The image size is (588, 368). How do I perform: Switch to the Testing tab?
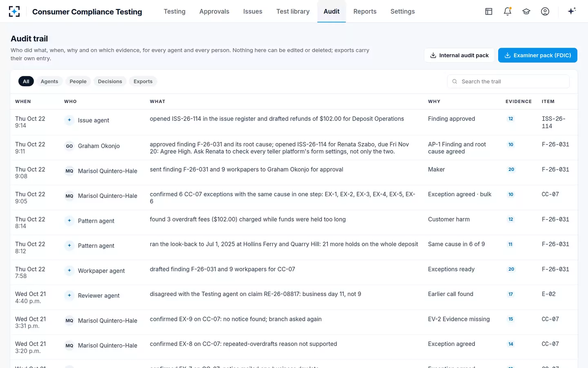tap(175, 11)
